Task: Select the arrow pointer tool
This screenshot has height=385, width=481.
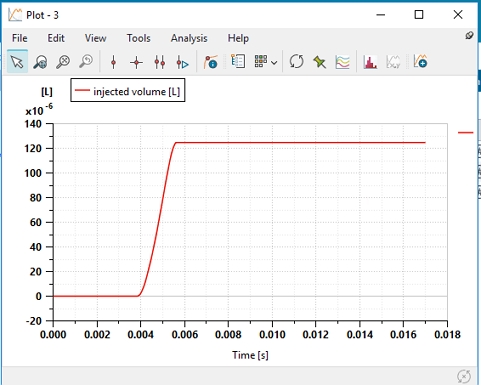Action: [x=17, y=62]
